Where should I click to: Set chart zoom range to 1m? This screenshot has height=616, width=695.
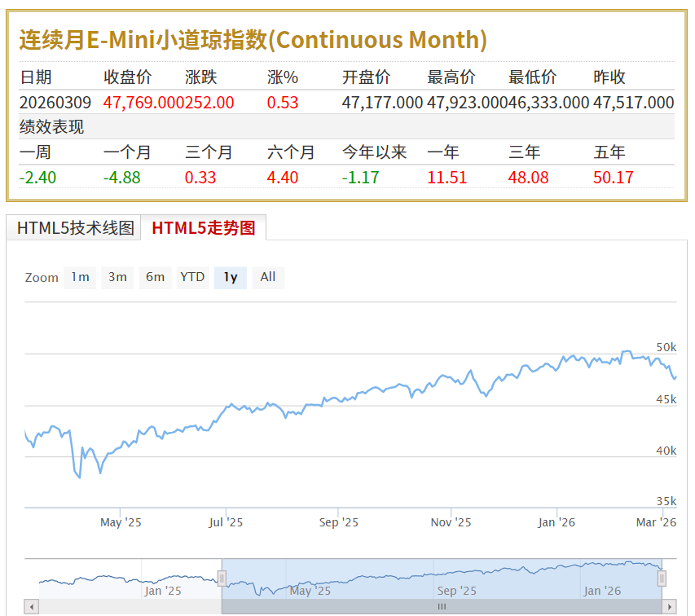[79, 277]
